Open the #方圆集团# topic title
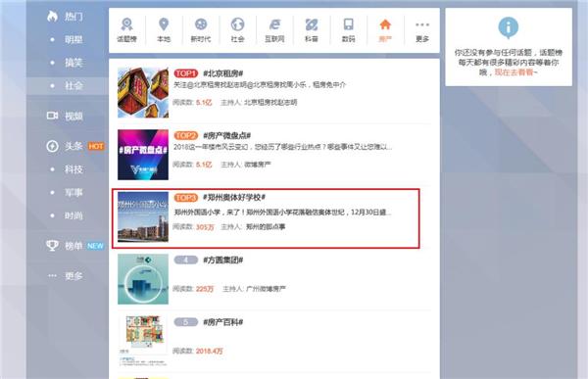 pos(223,260)
